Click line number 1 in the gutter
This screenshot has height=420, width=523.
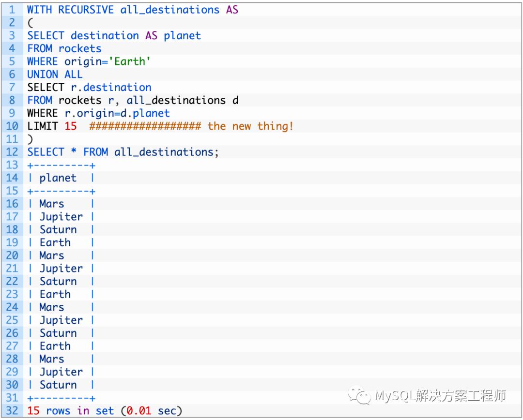point(12,10)
